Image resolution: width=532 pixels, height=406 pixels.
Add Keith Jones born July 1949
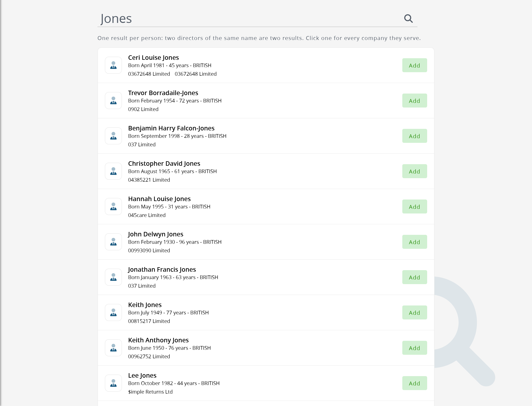coord(415,312)
